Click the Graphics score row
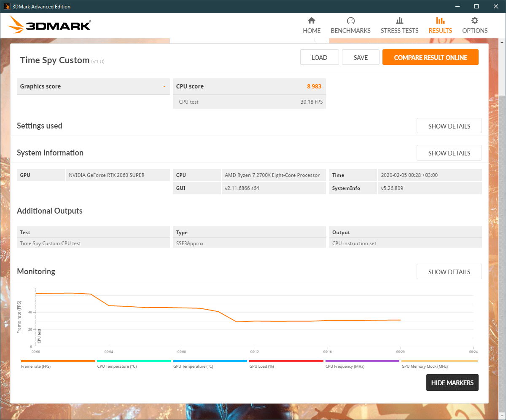Image resolution: width=506 pixels, height=420 pixels. 93,86
